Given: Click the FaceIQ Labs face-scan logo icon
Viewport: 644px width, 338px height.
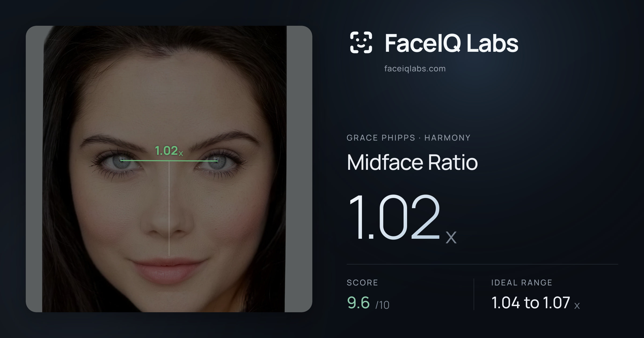Looking at the screenshot, I should 361,42.
